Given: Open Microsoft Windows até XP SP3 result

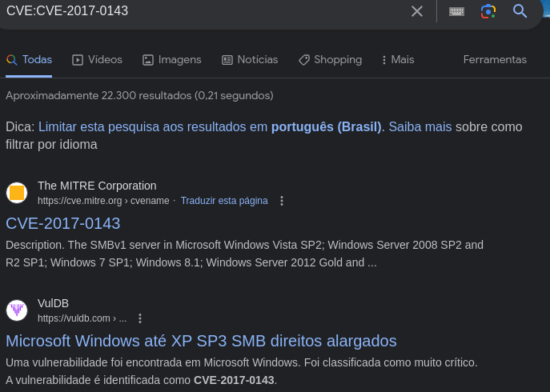Looking at the screenshot, I should tap(201, 341).
